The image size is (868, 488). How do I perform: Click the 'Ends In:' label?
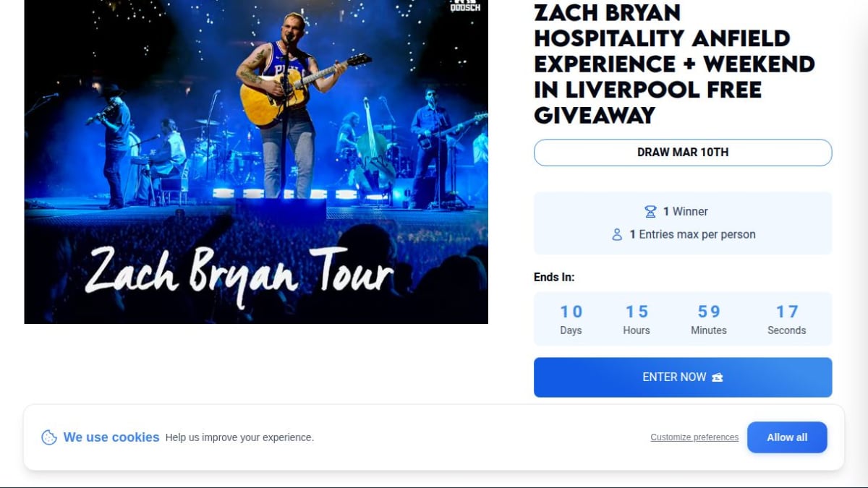coord(554,277)
